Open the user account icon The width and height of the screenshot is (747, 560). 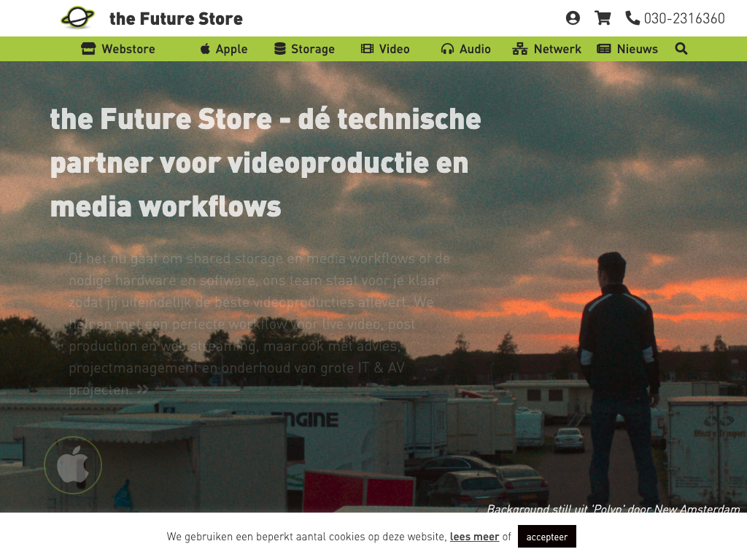click(x=573, y=18)
